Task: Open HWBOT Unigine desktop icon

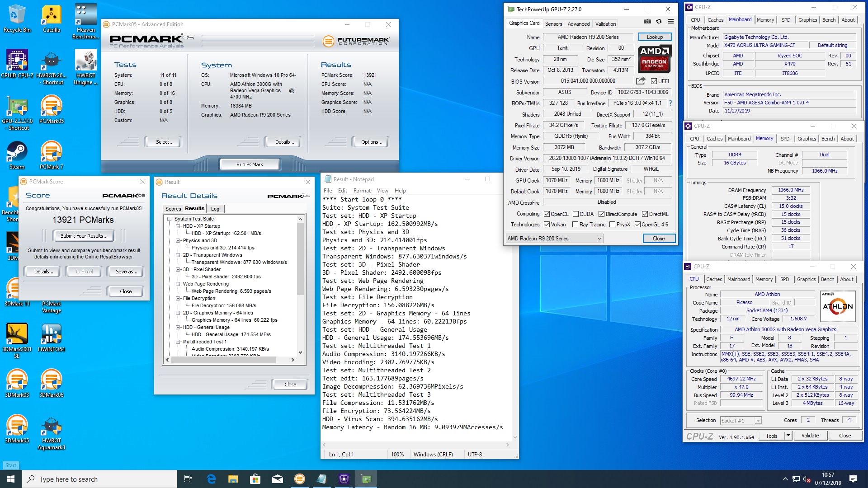Action: click(85, 67)
